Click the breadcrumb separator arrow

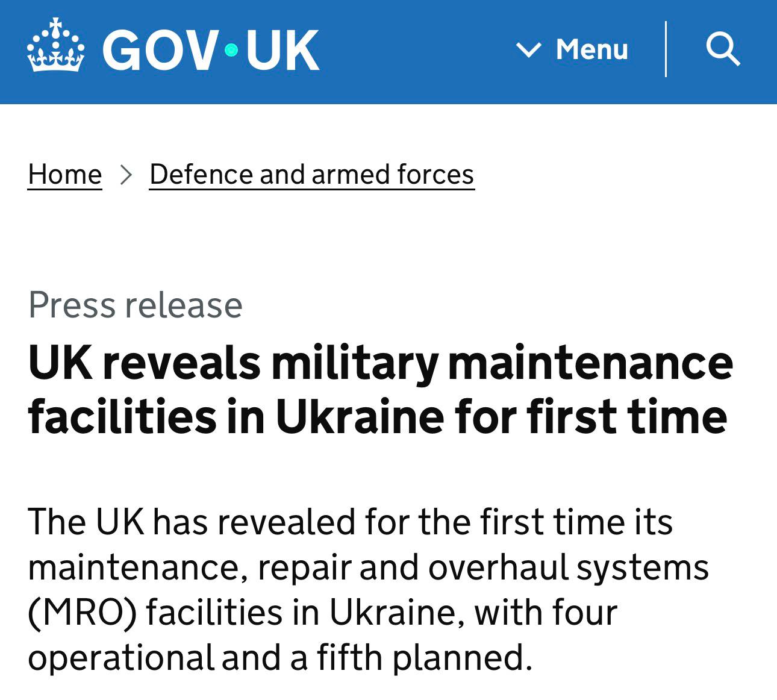tap(126, 175)
